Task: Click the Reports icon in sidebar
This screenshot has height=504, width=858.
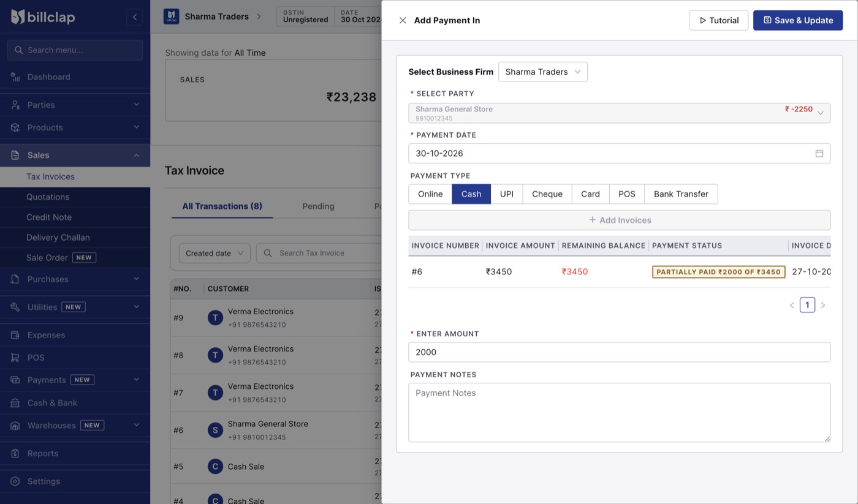Action: [x=15, y=453]
